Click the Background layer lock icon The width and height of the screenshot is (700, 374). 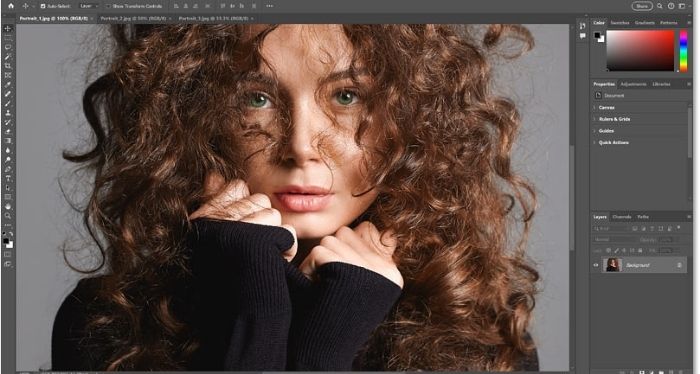coord(679,265)
